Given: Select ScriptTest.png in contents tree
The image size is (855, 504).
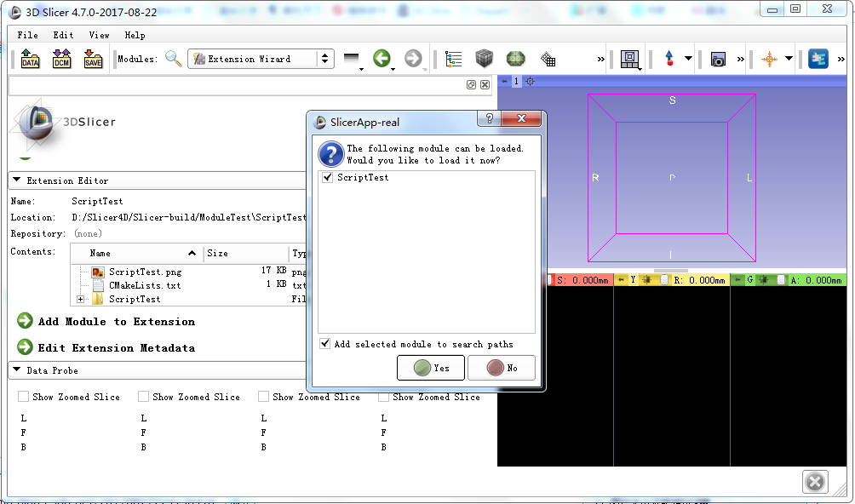Looking at the screenshot, I should [x=145, y=272].
